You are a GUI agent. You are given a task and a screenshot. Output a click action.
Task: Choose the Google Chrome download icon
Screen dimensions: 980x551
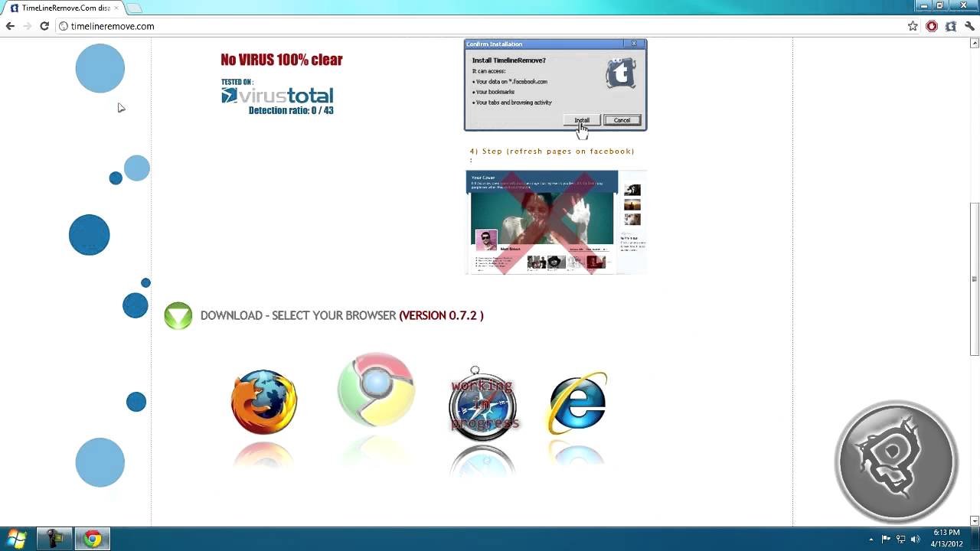click(x=376, y=390)
